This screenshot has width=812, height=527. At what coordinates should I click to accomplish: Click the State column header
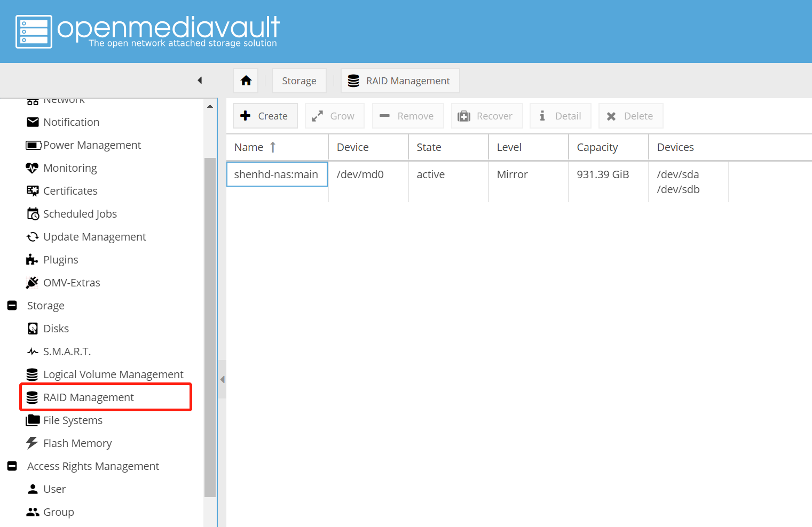click(x=448, y=147)
